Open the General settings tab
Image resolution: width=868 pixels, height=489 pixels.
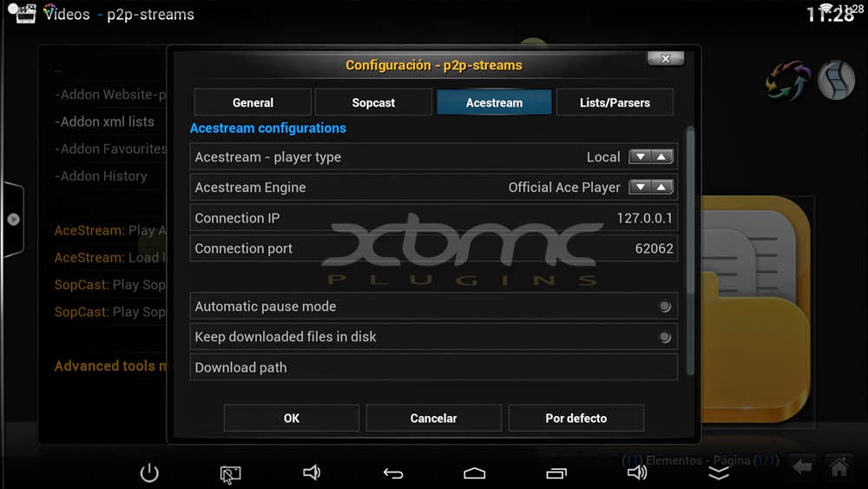tap(253, 102)
